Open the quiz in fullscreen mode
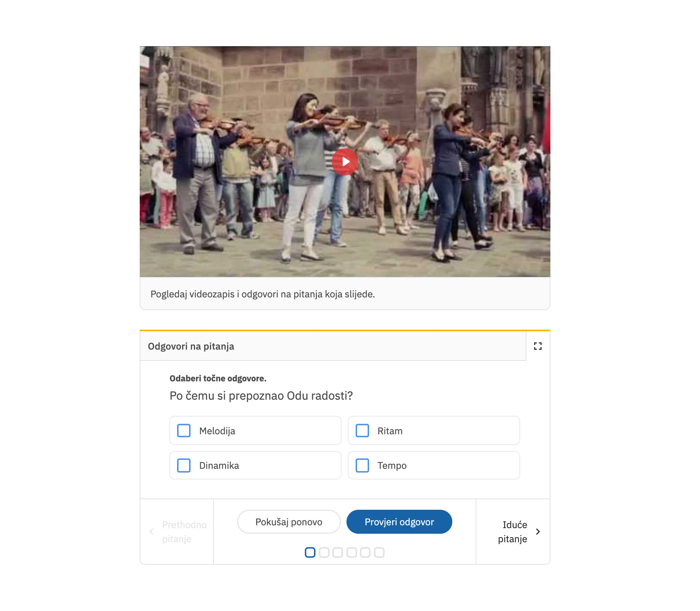The height and width of the screenshot is (611, 700). 538,346
